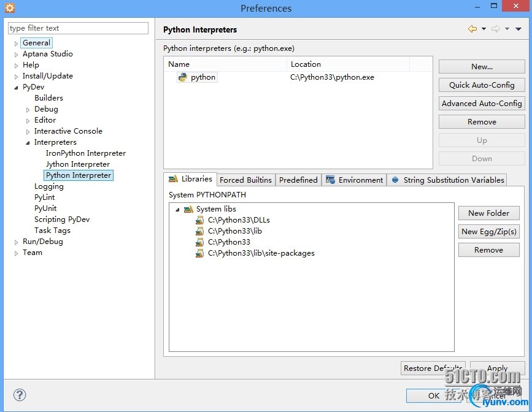Click the Restore Defaults button

pos(433,368)
